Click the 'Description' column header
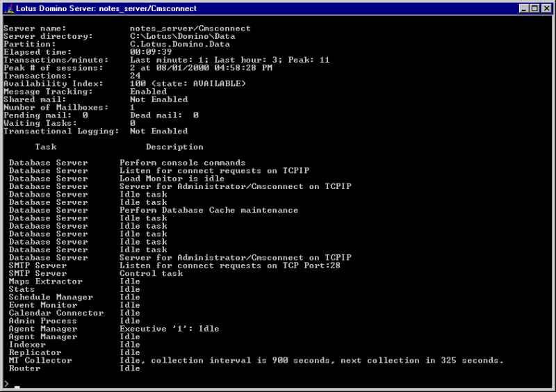Image resolution: width=556 pixels, height=392 pixels. point(174,147)
